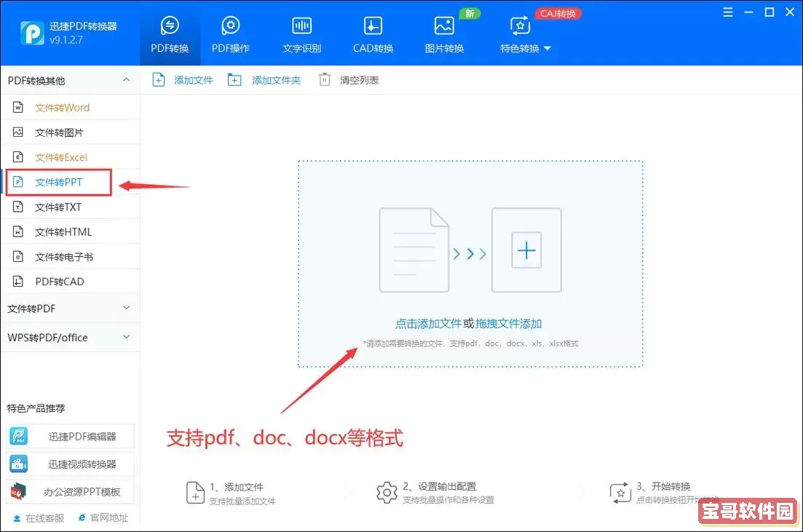
Task: Click the plus box in the drop area
Action: [x=526, y=250]
